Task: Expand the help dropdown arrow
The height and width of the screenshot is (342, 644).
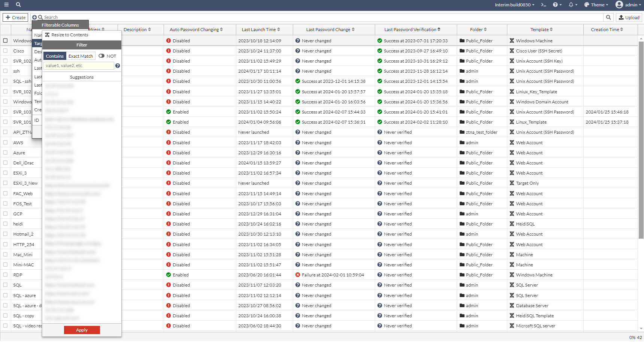Action: tap(561, 5)
